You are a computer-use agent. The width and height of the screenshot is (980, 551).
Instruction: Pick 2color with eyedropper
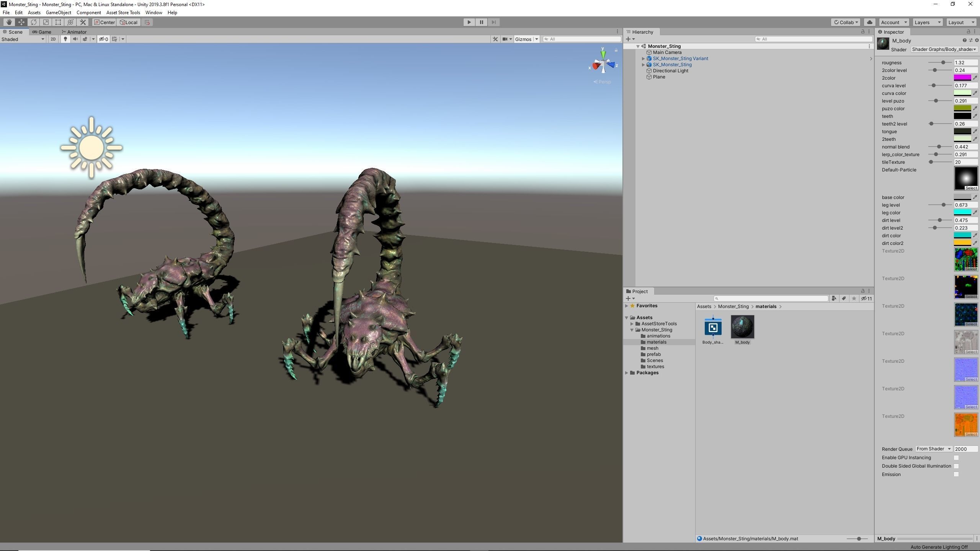(975, 78)
